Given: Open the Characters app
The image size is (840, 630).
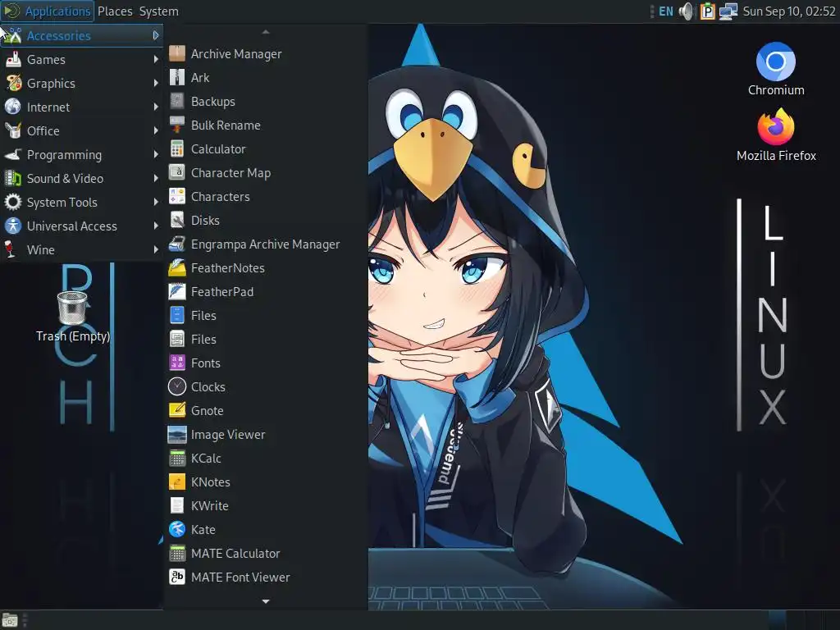Looking at the screenshot, I should (266, 197).
